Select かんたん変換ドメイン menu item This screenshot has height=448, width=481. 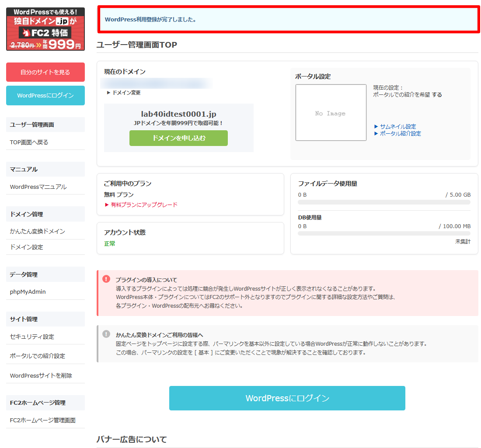pyautogui.click(x=37, y=231)
